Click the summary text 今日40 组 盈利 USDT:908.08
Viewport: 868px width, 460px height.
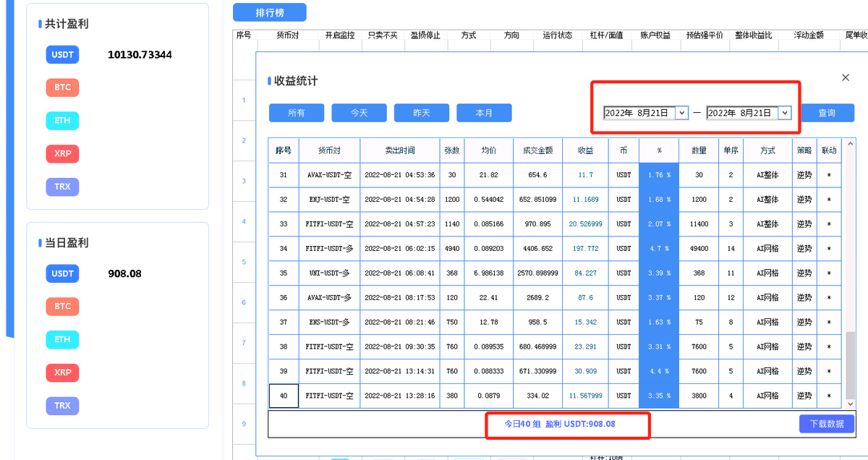click(x=560, y=424)
